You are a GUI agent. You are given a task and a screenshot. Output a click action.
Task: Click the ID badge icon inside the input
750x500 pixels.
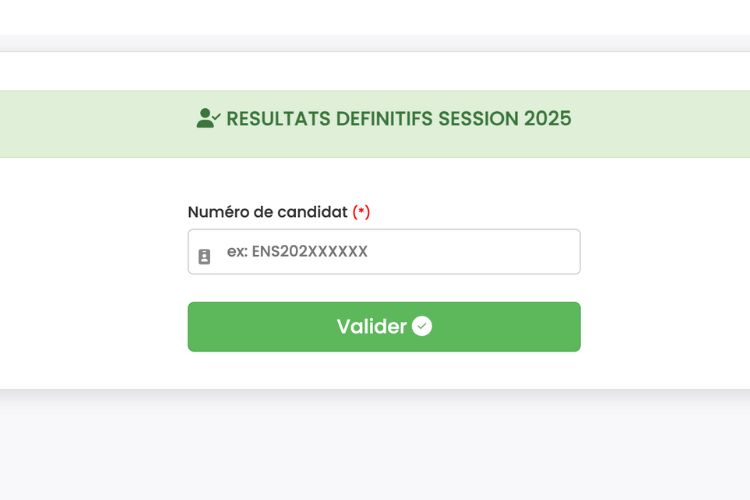point(204,256)
